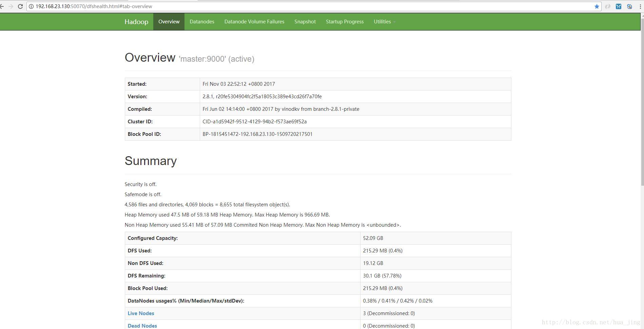644x329 pixels.
Task: Click the 215.29 MB value in the DFS Used row
Action: 383,251
